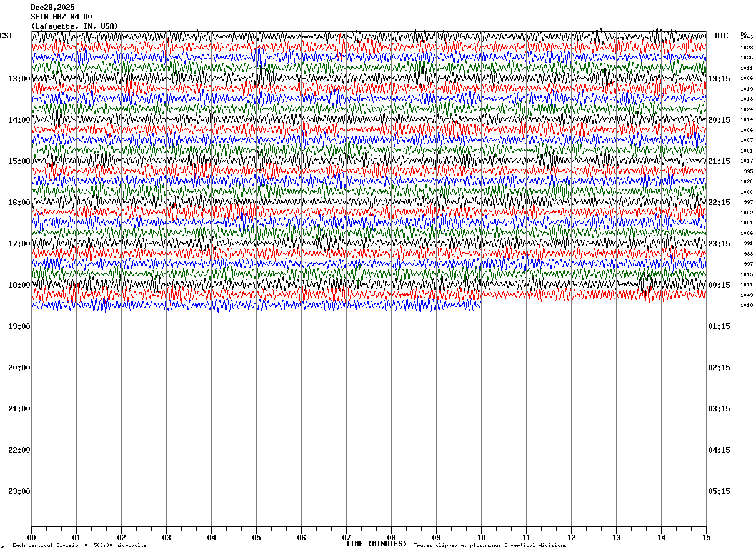Click minute tick label 09 on the axis
The width and height of the screenshot is (756, 554).
click(436, 537)
